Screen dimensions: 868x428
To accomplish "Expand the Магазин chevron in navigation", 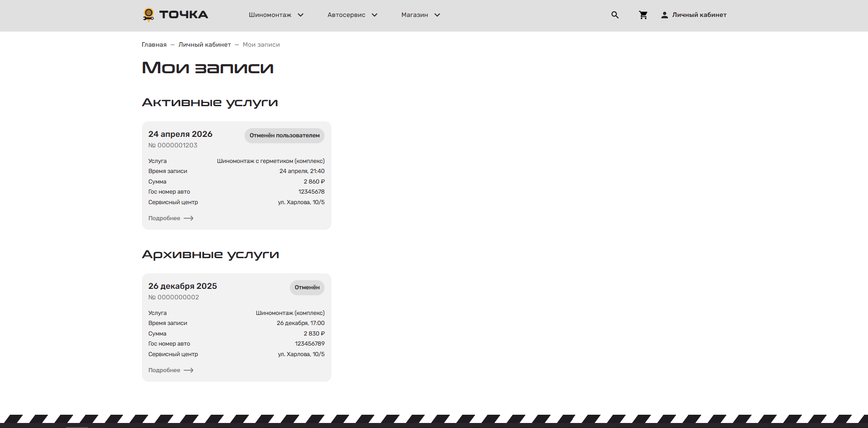I will click(x=437, y=15).
